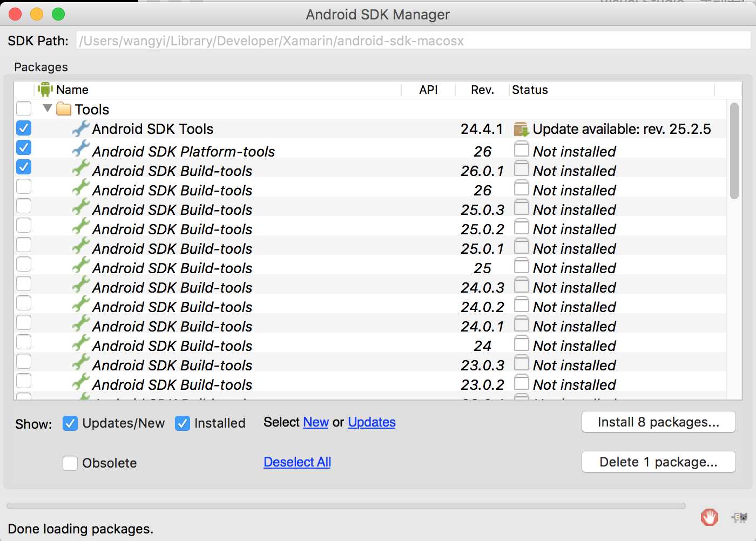Check the Build-tools rev 24.0.2 checkbox
The height and width of the screenshot is (541, 756).
pyautogui.click(x=24, y=303)
